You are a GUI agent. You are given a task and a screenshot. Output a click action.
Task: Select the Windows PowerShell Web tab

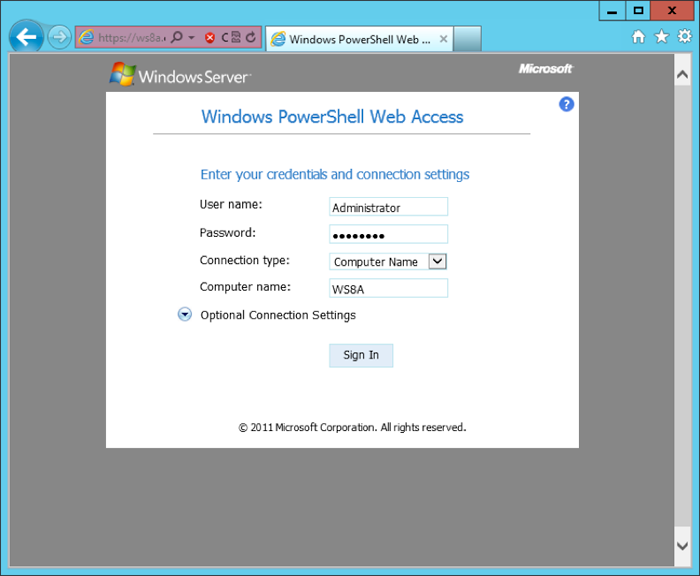pos(359,39)
